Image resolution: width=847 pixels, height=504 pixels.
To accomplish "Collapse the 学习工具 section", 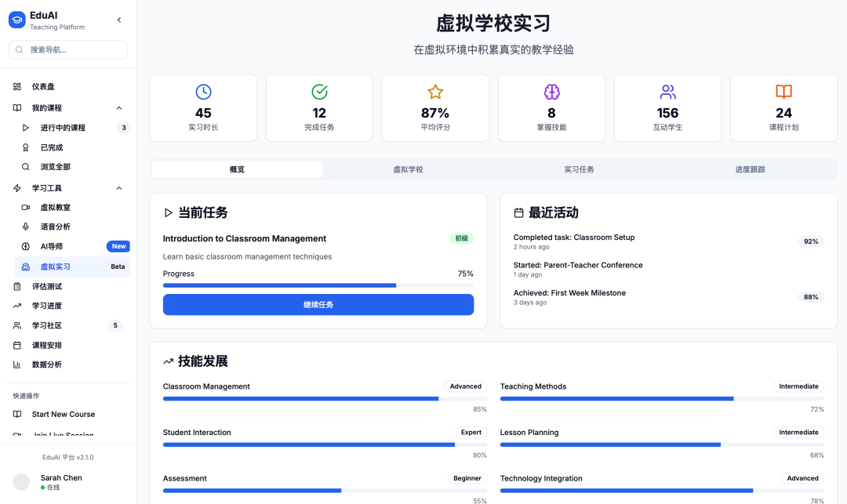I will (119, 188).
